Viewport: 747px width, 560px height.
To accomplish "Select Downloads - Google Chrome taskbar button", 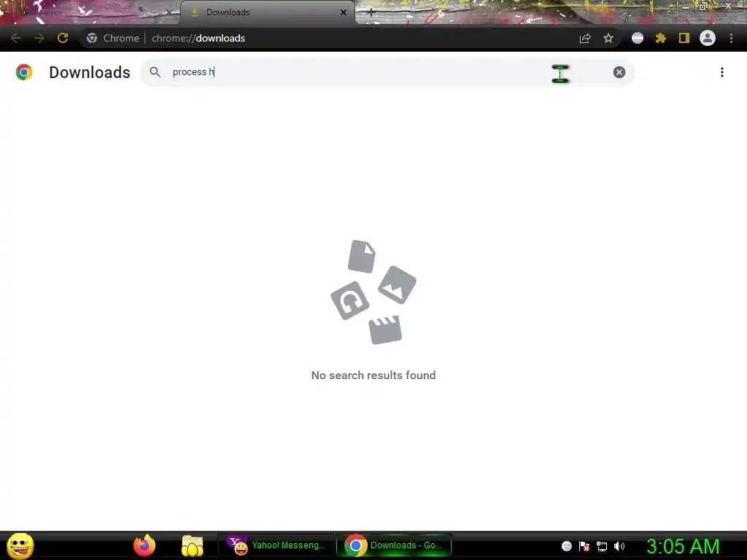I will coord(394,545).
